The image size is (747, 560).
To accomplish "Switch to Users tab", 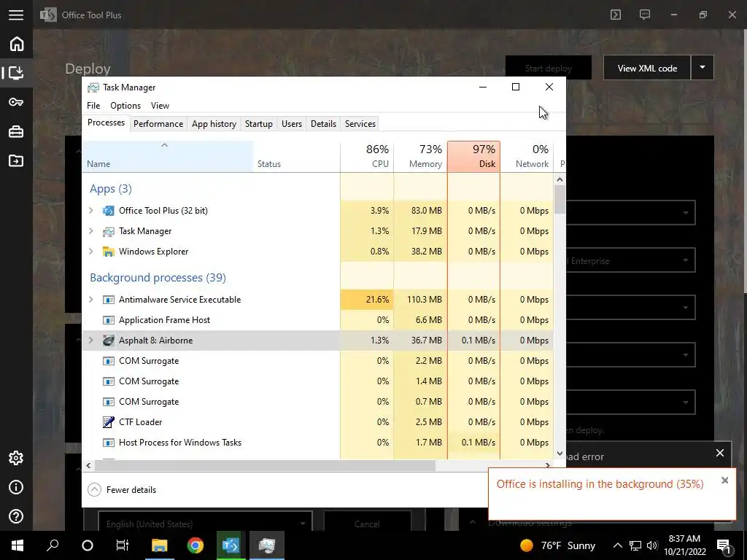I will coord(292,124).
